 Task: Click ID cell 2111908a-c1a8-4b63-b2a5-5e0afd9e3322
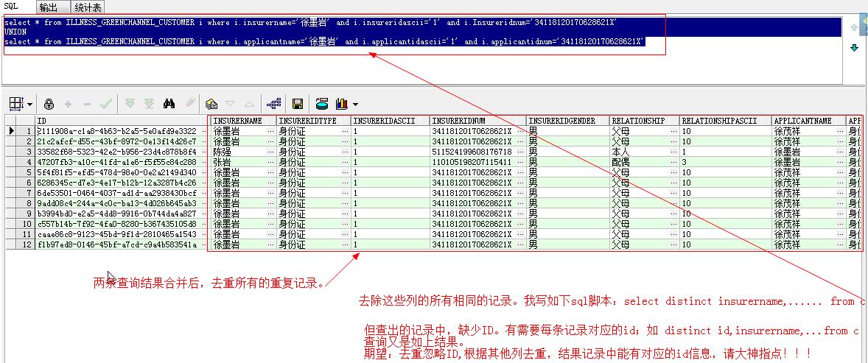(x=117, y=131)
